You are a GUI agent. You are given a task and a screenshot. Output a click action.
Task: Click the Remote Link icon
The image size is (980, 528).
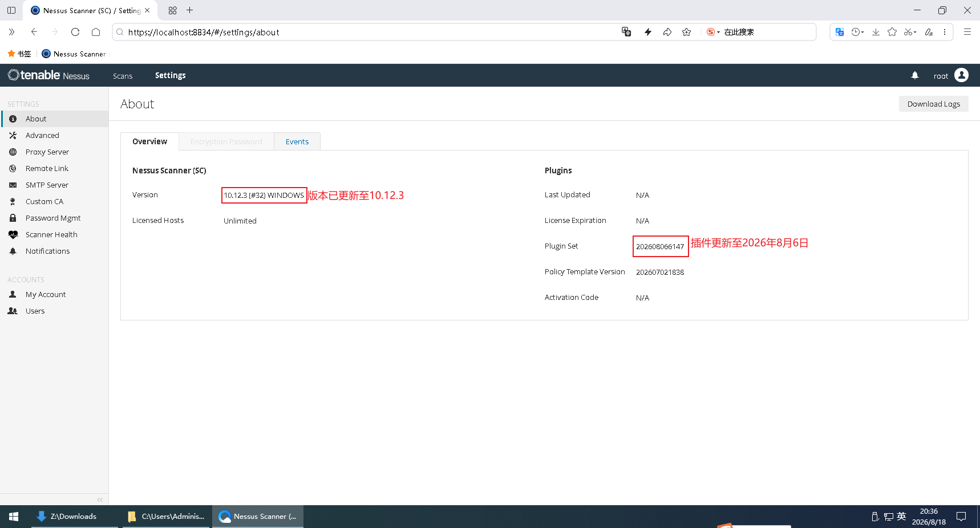click(13, 168)
